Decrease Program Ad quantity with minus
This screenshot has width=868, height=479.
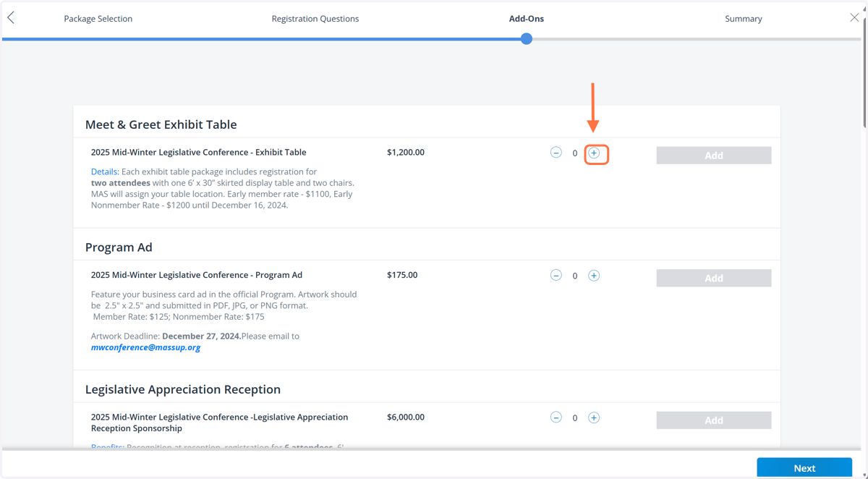point(556,276)
